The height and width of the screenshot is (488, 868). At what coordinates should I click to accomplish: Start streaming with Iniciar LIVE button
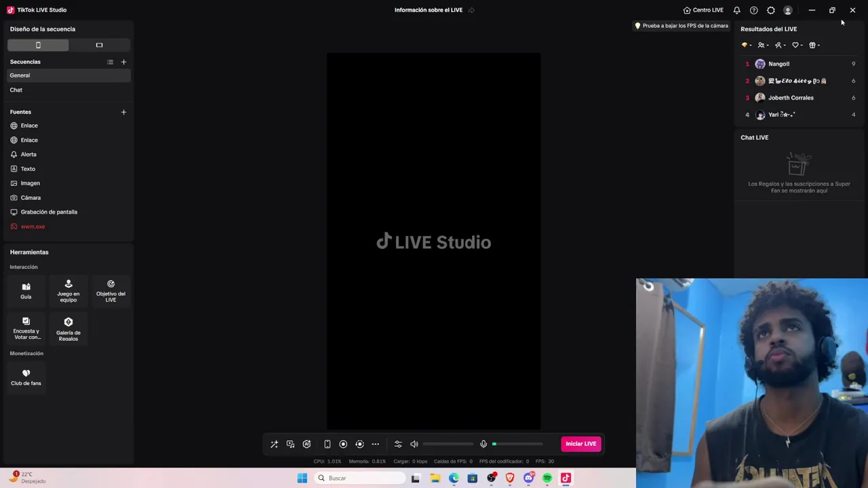[581, 444]
